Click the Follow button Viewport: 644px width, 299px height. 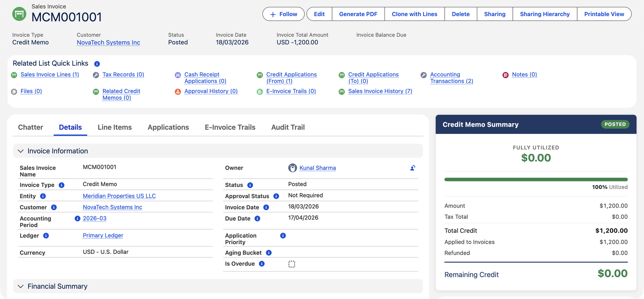coord(284,14)
